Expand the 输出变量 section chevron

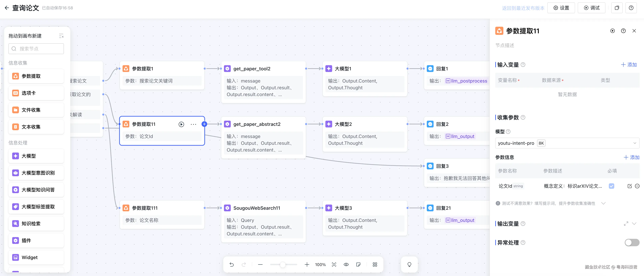(634, 223)
